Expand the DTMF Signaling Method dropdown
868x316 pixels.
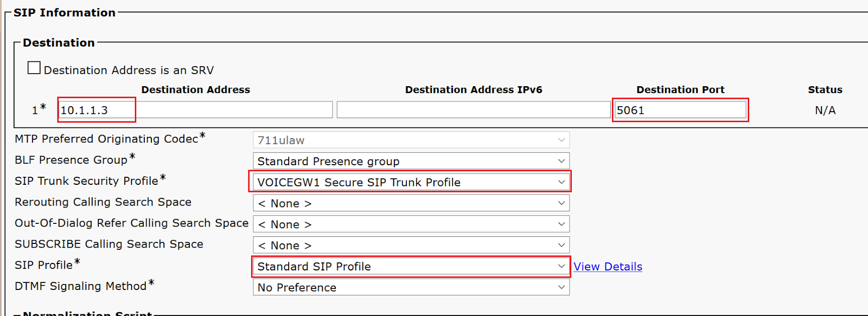click(411, 287)
